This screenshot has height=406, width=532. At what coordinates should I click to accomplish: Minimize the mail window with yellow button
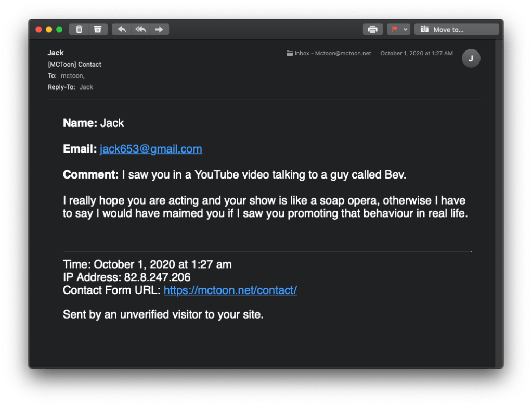[49, 30]
